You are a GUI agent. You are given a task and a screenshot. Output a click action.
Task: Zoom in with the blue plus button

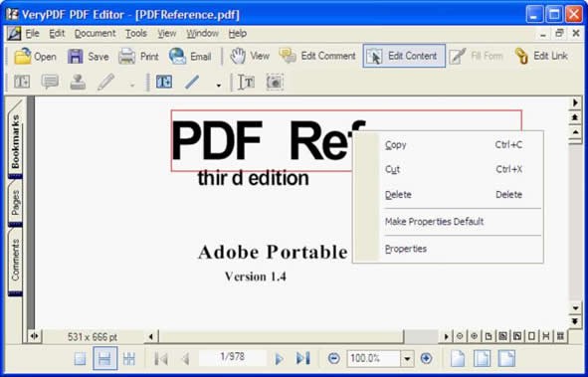[426, 359]
